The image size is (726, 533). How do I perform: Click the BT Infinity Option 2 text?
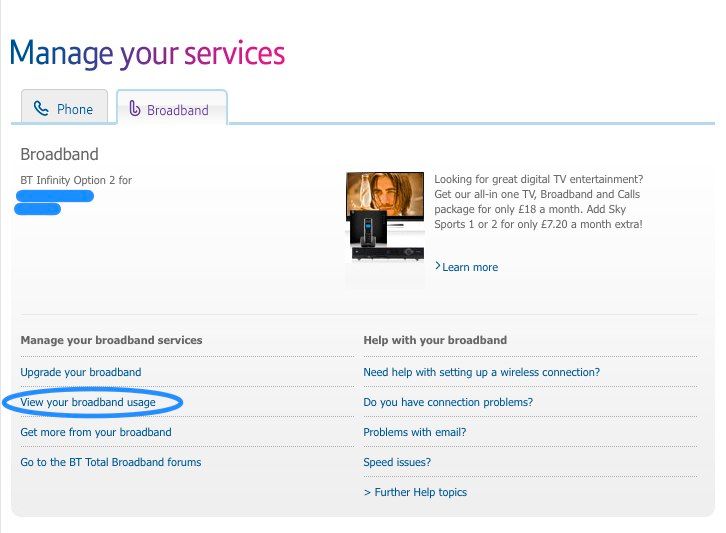[x=76, y=180]
